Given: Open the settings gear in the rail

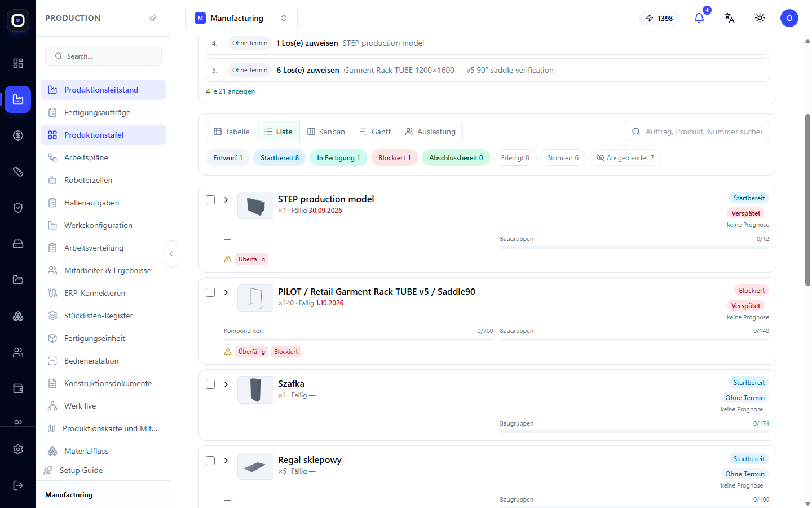Looking at the screenshot, I should [x=18, y=449].
